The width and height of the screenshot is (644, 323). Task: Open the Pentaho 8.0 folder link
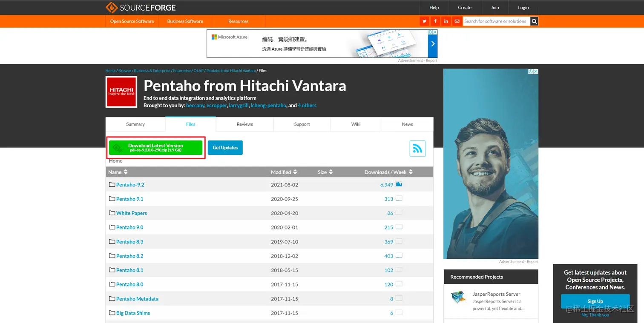tap(129, 284)
